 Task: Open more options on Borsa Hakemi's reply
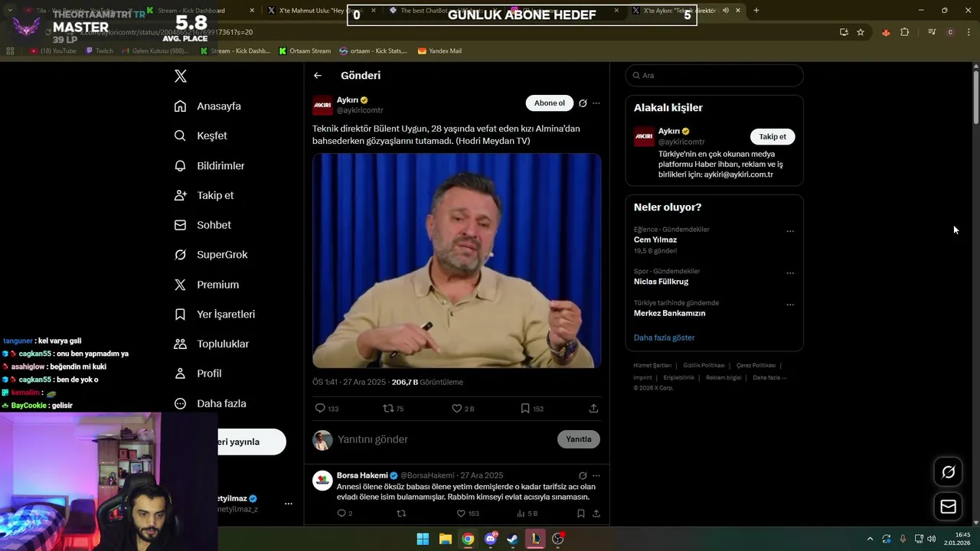pos(596,475)
